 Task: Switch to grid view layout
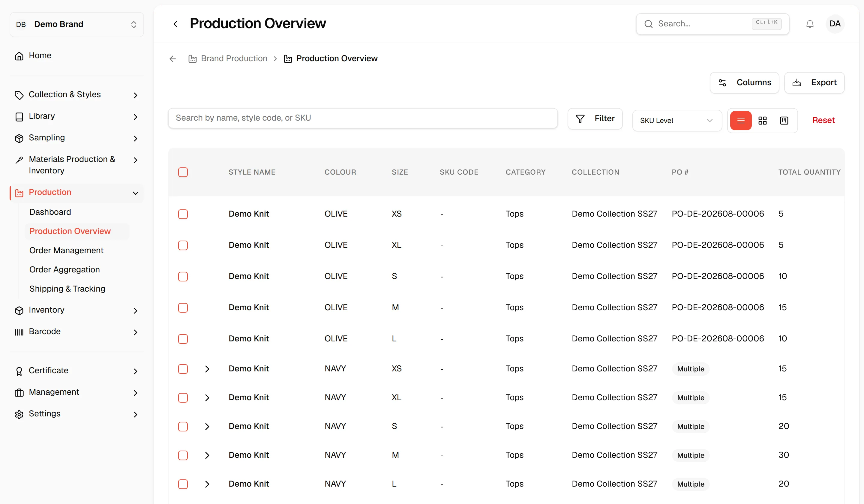tap(762, 121)
